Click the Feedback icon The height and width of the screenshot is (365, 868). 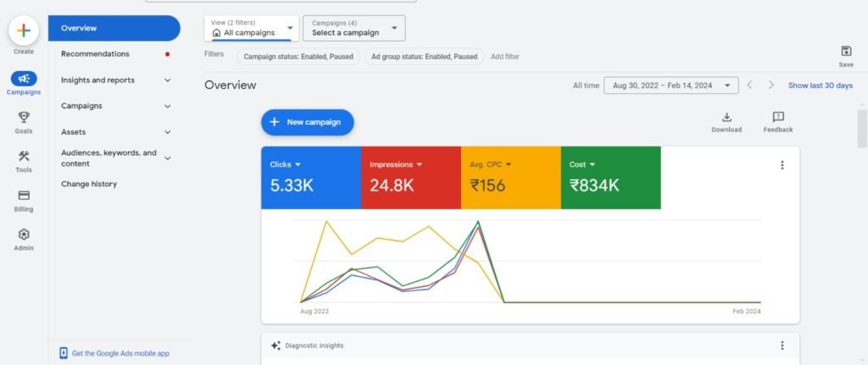tap(777, 118)
